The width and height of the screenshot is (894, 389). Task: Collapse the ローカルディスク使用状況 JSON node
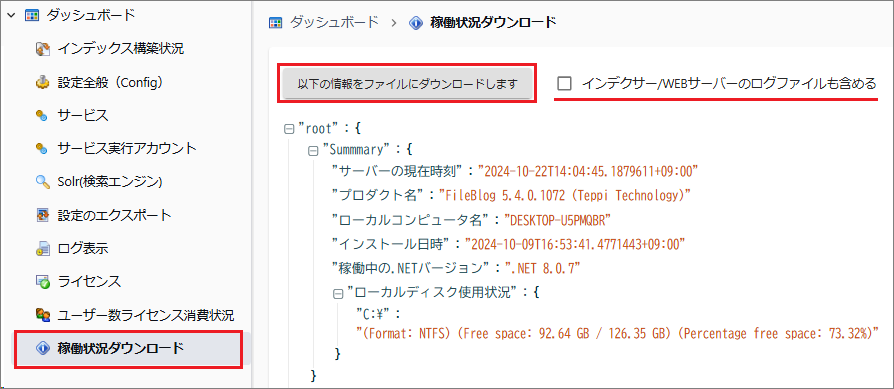click(338, 294)
